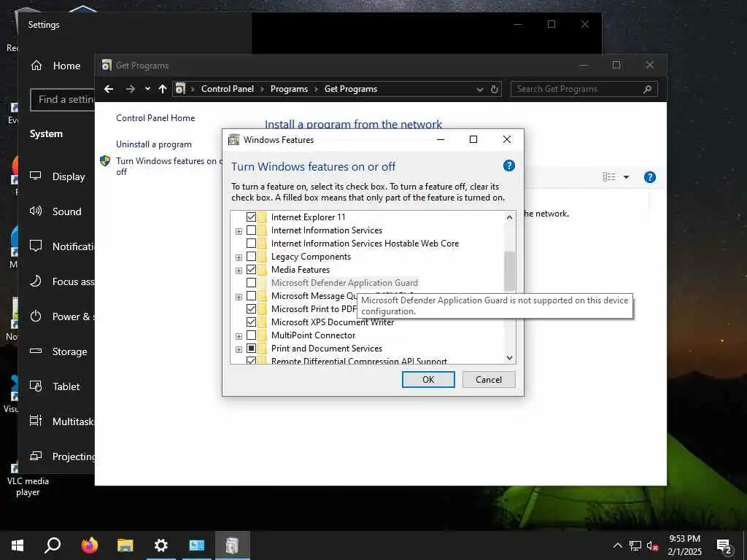Viewport: 747px width, 560px height.
Task: Open Control Panel Home link
Action: pos(155,118)
